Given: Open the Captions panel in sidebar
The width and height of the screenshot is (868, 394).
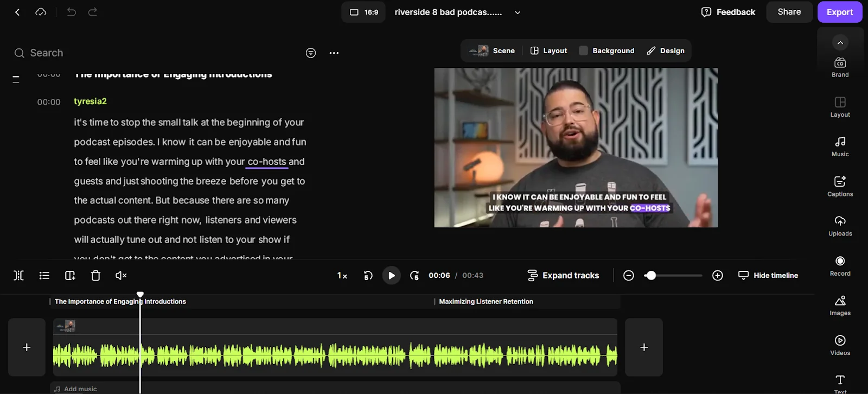Looking at the screenshot, I should (840, 186).
